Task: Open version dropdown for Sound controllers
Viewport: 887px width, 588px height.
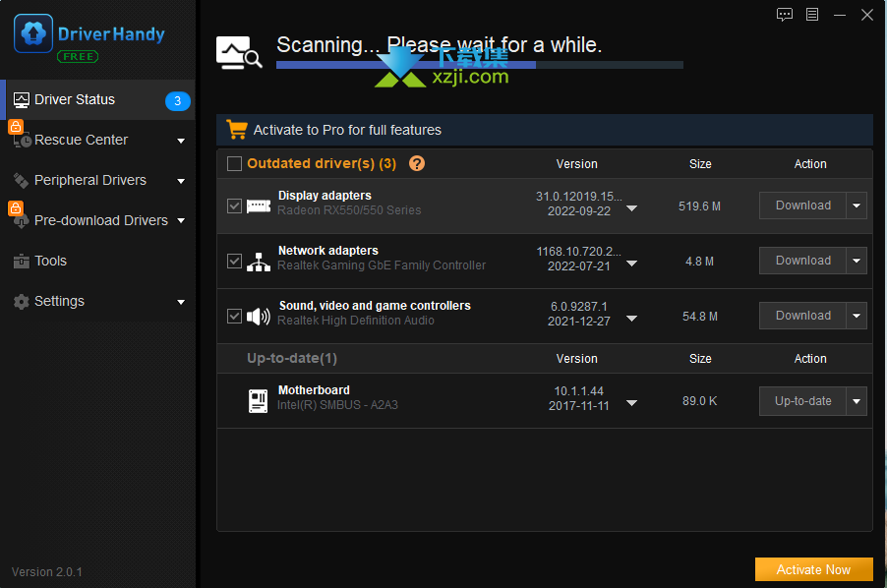Action: 632,319
